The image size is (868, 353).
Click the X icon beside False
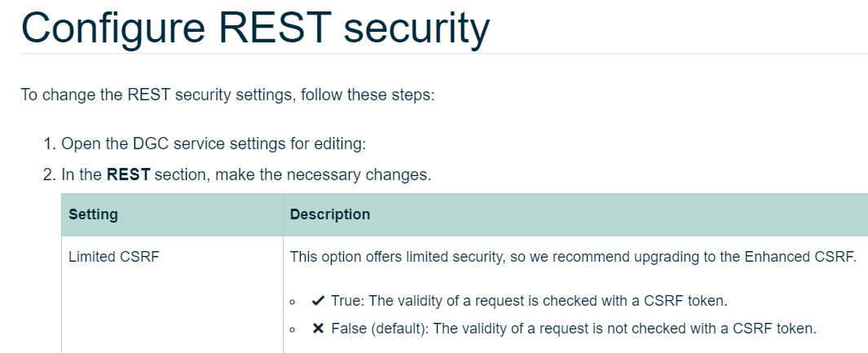319,329
